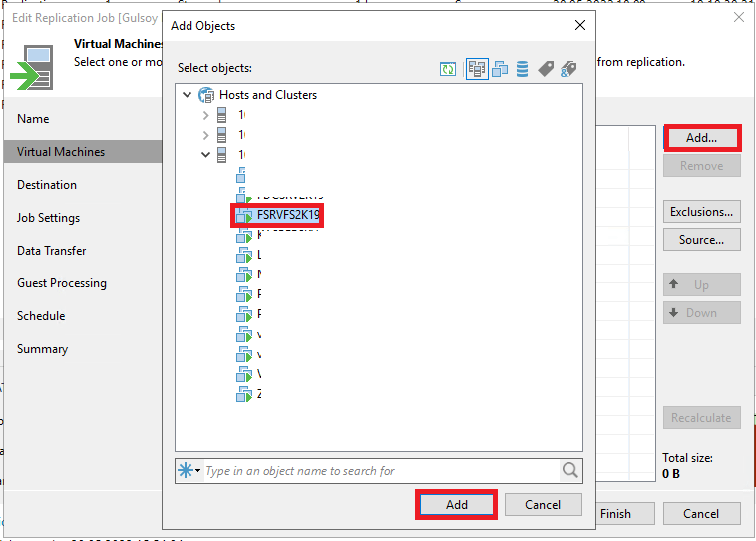This screenshot has height=541, width=756.
Task: Open the Destination wizard step
Action: coord(47,185)
